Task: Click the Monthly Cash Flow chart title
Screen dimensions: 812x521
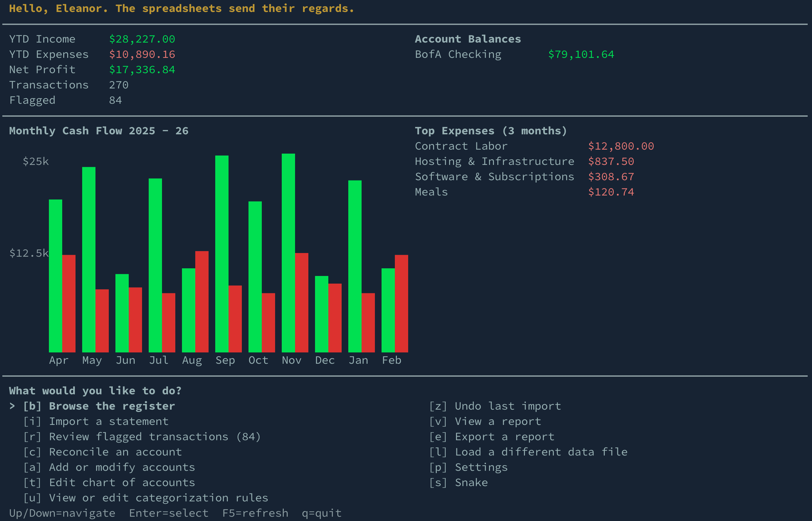Action: (x=98, y=131)
